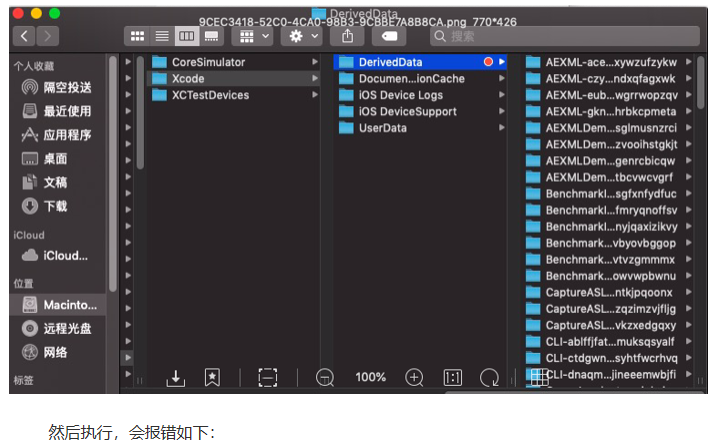
Task: Select folder AEXMLDem...tbcvwcvgrf
Action: (608, 177)
